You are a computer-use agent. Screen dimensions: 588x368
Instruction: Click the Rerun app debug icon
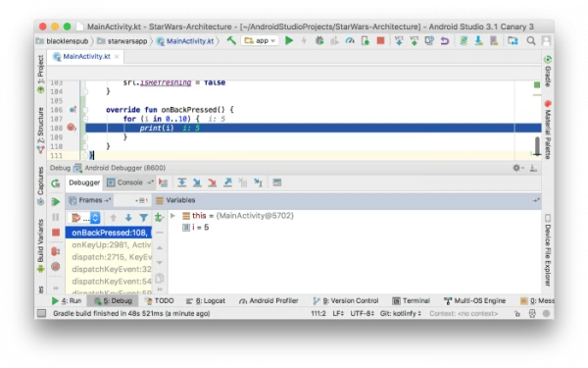tap(56, 184)
